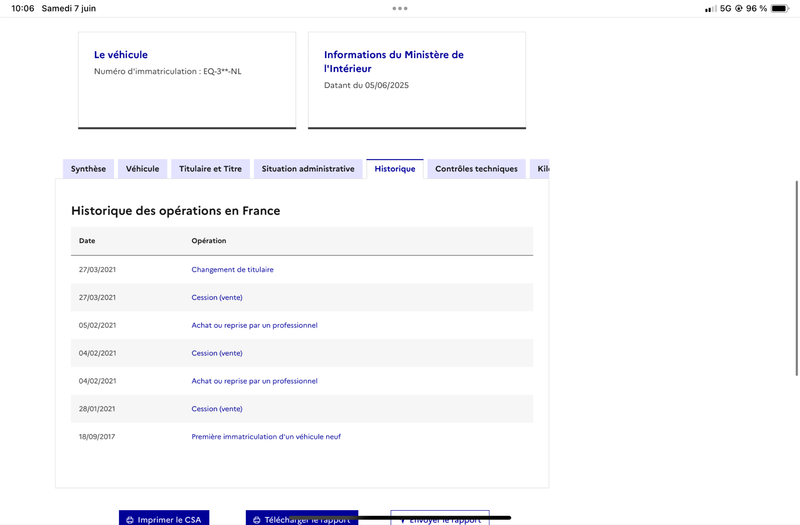Screen dimensions: 800x525
Task: Tap the three-dot multitasking icon at top
Action: (x=400, y=8)
